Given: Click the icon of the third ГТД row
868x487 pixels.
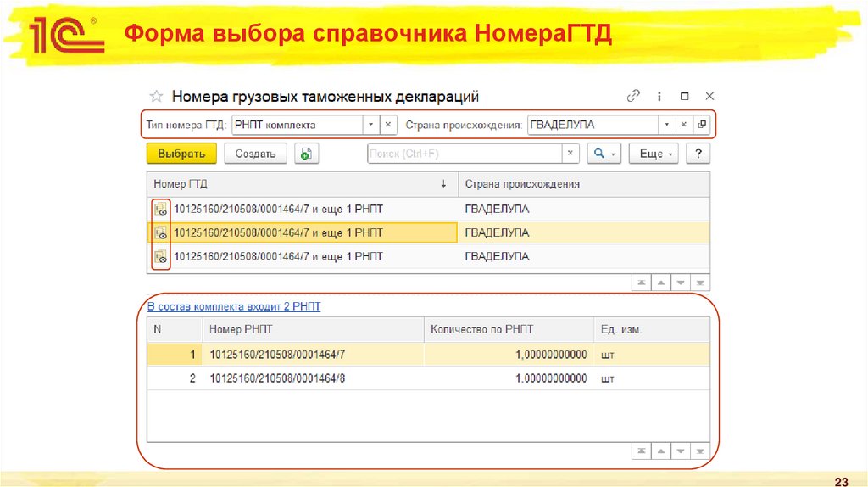Looking at the screenshot, I should point(160,256).
